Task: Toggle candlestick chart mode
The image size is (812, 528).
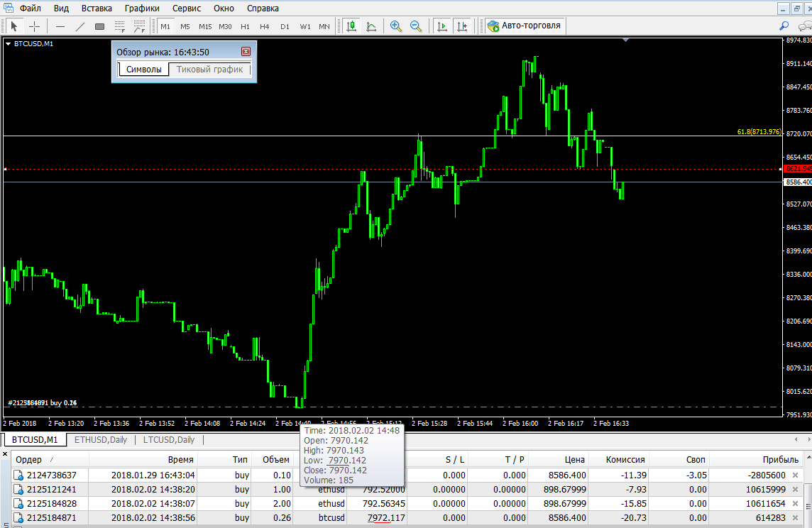Action: (351, 26)
